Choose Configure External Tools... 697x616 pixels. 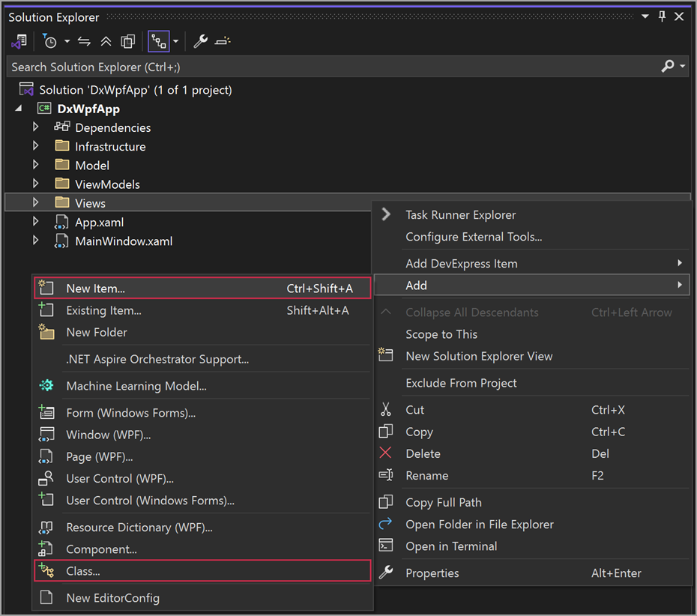[x=531, y=237]
